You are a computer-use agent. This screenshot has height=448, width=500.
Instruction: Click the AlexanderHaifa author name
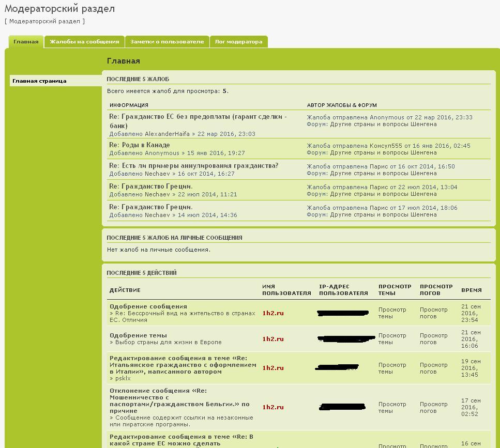[167, 134]
